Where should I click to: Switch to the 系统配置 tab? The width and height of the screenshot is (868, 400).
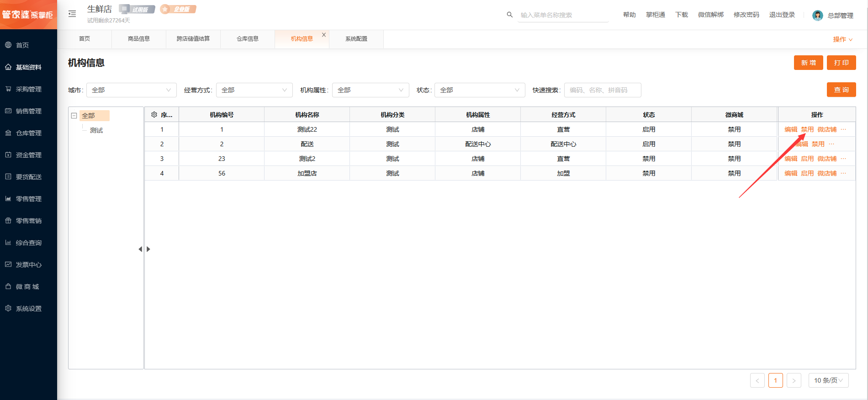pos(356,39)
